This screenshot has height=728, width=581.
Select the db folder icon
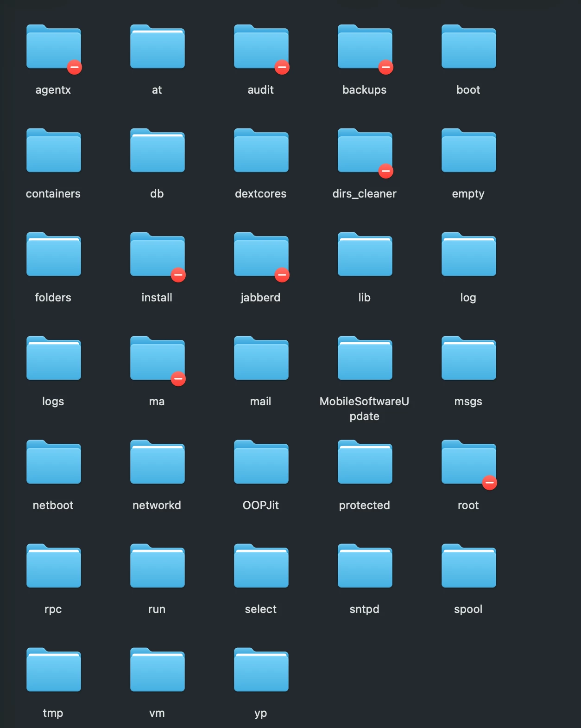tap(158, 150)
